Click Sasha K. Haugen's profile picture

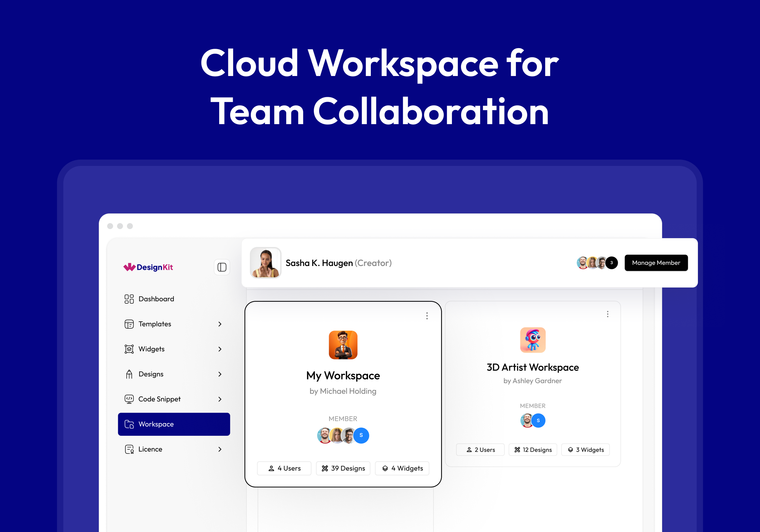pyautogui.click(x=265, y=263)
